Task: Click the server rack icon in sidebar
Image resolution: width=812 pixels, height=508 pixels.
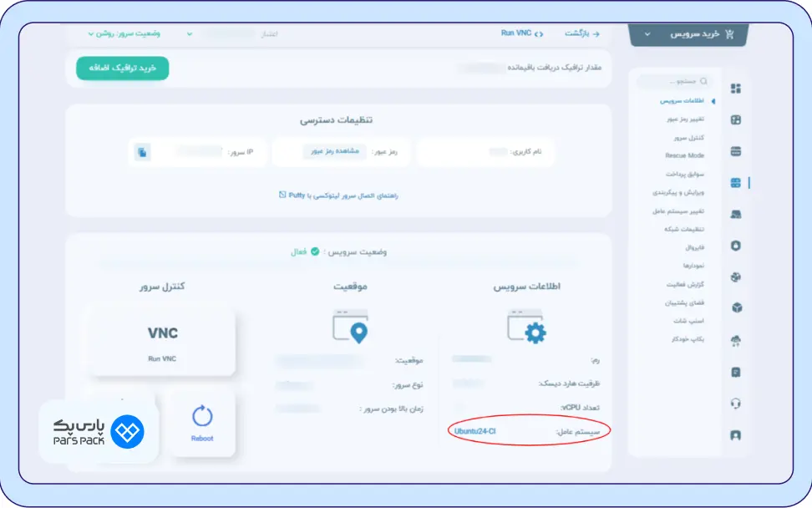Action: (735, 151)
